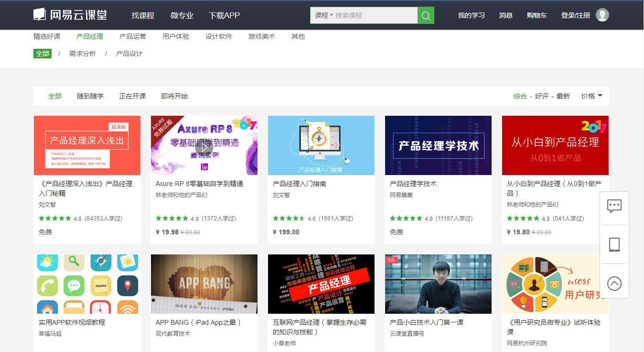644x352 pixels.
Task: Open the 产品经理入门指南 course thumbnail
Action: [321, 145]
